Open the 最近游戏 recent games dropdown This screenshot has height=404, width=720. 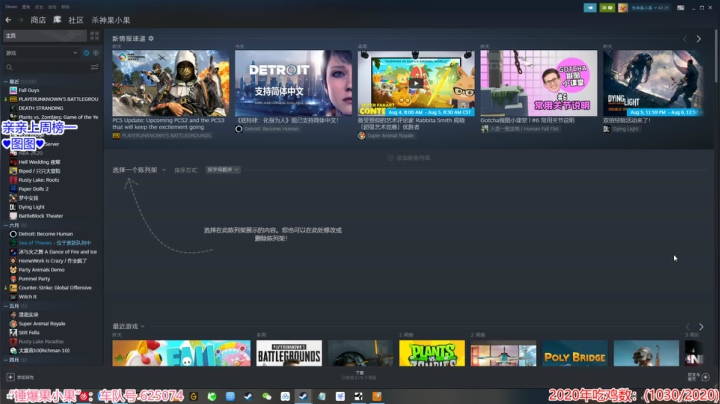tap(129, 326)
